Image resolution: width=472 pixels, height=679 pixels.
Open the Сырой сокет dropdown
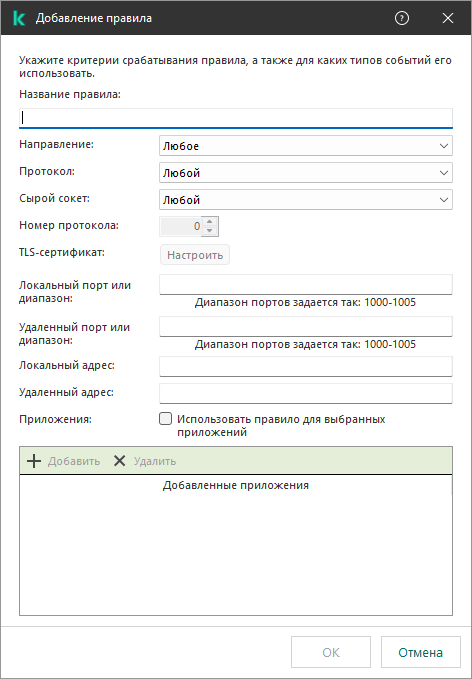[x=306, y=200]
